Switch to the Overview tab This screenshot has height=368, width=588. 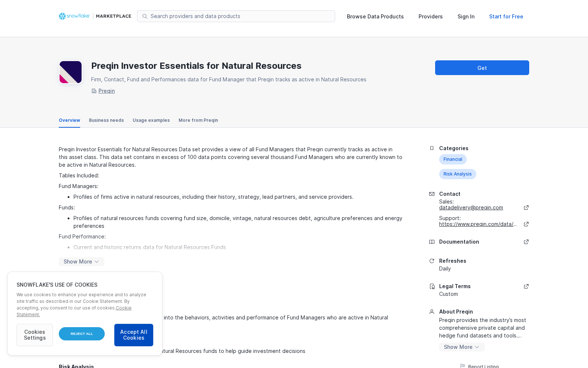69,120
